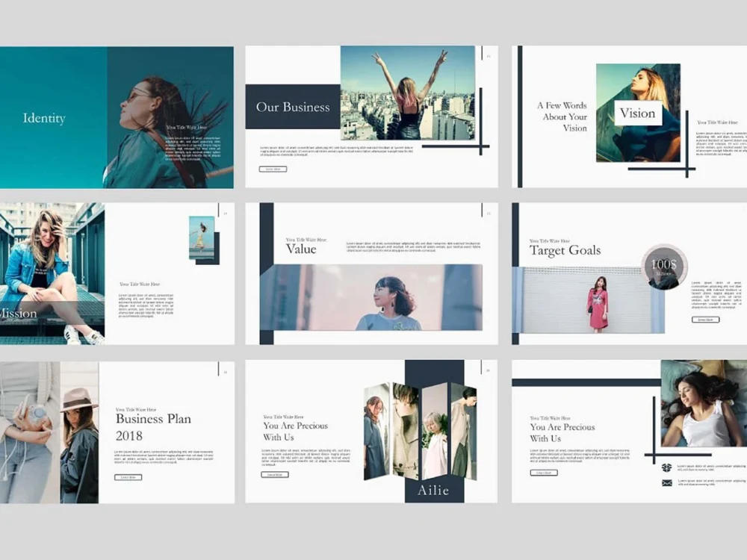Image resolution: width=747 pixels, height=560 pixels.
Task: Click the Business Plan 2018 heading
Action: pos(152,424)
